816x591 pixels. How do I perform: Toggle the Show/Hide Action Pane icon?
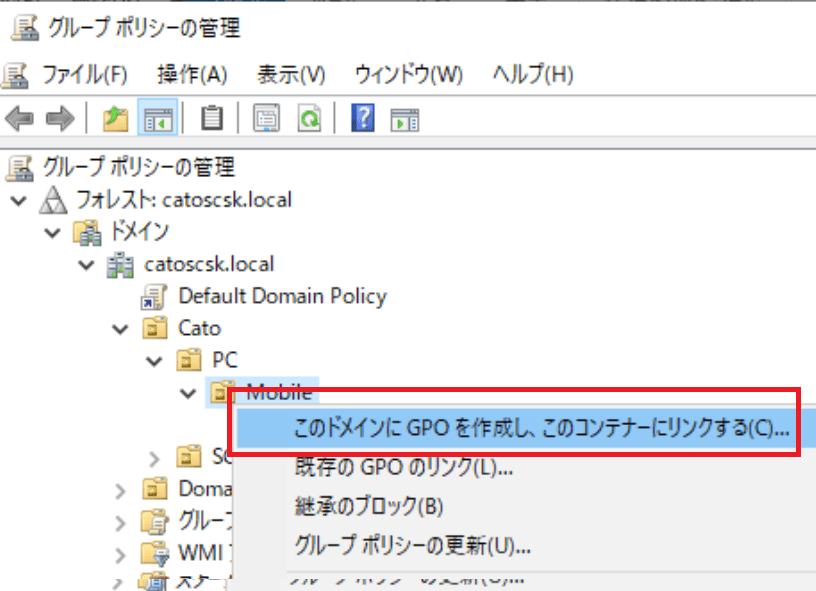pos(404,119)
